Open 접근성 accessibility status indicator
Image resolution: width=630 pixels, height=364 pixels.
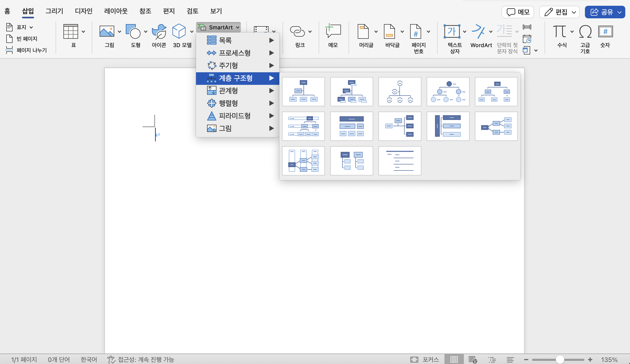[x=141, y=359]
